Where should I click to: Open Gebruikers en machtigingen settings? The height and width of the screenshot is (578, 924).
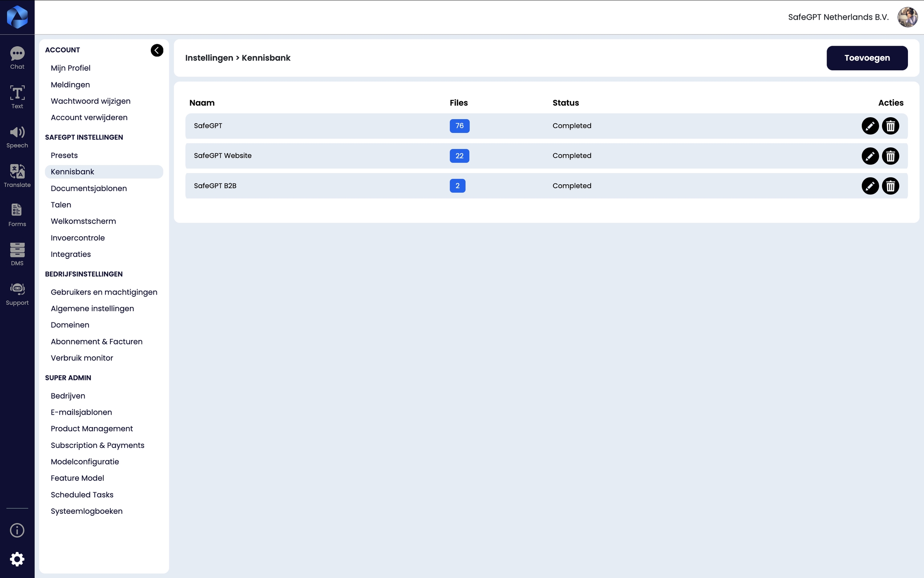pos(104,292)
